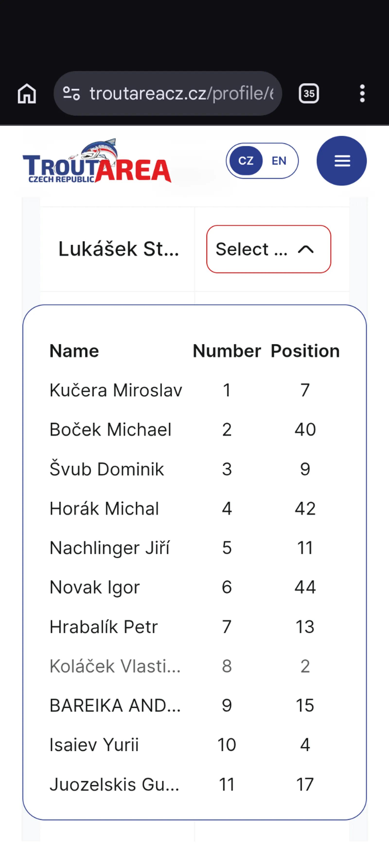Open the browser three-dot overflow menu
This screenshot has width=389, height=868.
pos(362,93)
